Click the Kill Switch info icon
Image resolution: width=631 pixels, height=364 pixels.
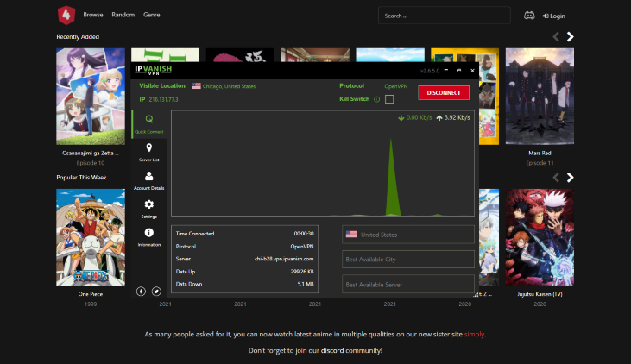(376, 99)
